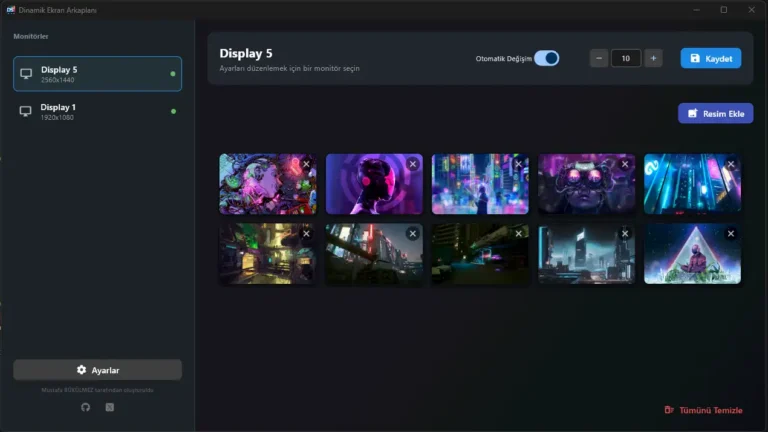Remove the dark alley neon shop wallpaper
The image size is (768, 432).
pyautogui.click(x=306, y=233)
